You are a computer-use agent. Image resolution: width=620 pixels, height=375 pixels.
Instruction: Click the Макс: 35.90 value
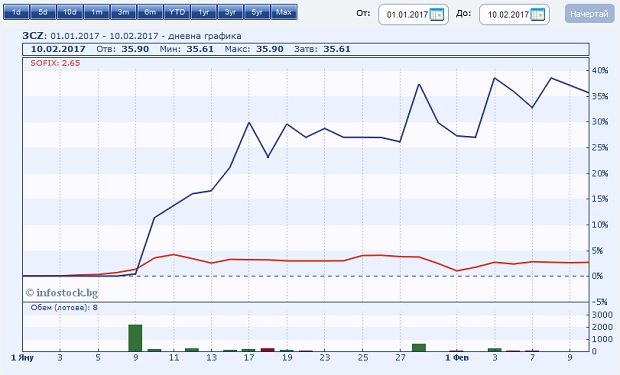pos(254,49)
